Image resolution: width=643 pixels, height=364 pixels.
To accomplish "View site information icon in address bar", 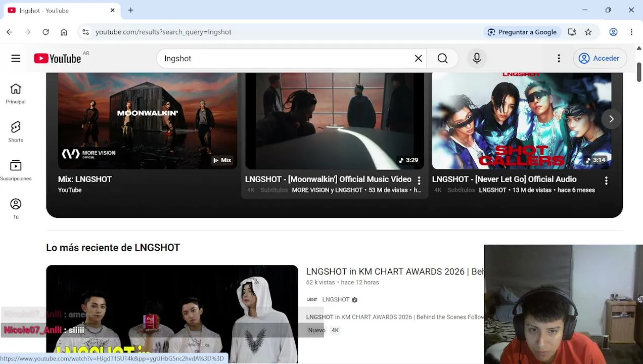I will click(85, 32).
